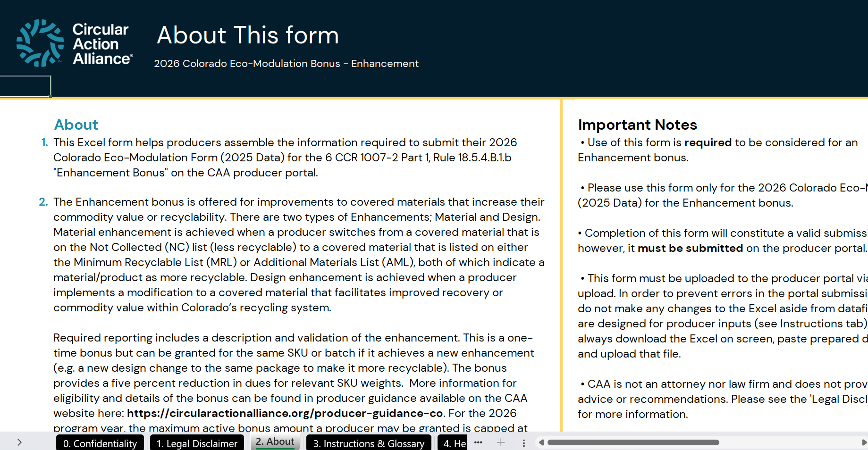
Task: Select the 2. About sheet tab
Action: [275, 442]
